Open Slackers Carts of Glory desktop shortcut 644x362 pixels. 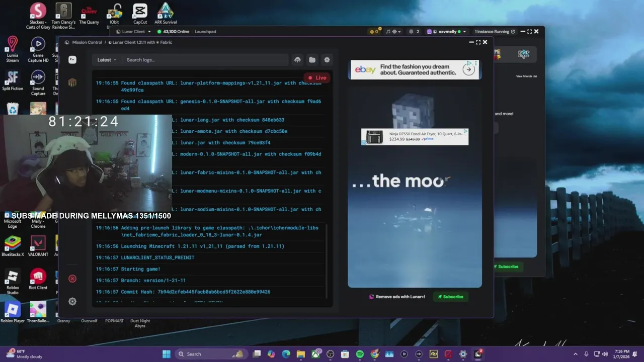pyautogui.click(x=38, y=16)
